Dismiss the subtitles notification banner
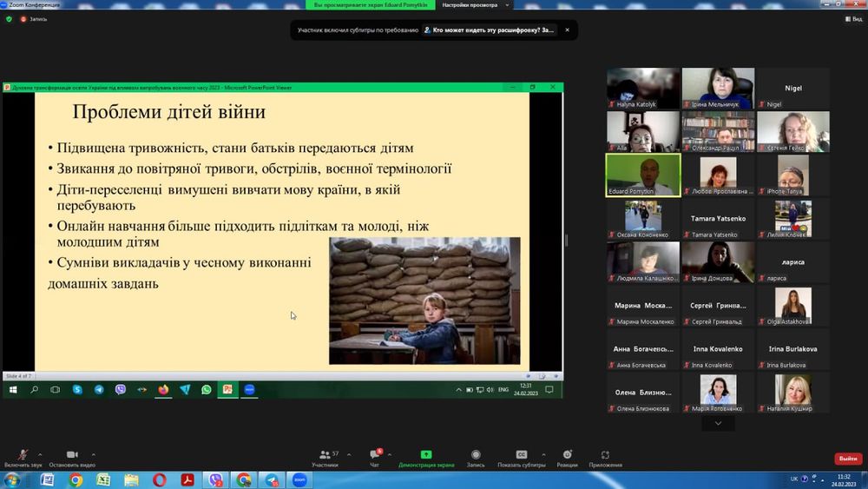 tap(567, 30)
